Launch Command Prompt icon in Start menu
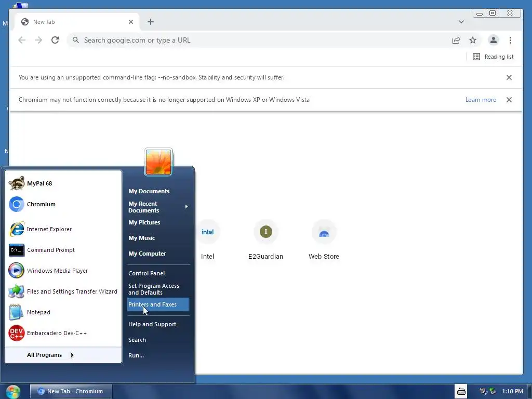The image size is (532, 399). point(16,250)
